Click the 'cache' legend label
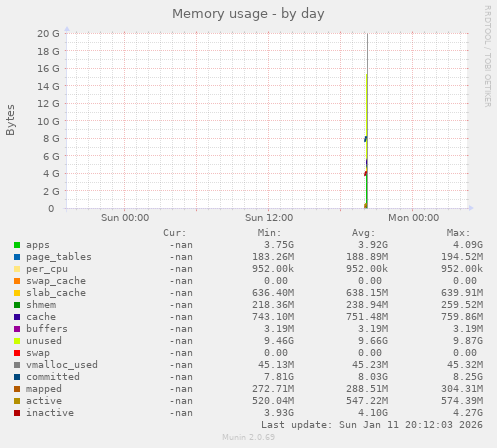The width and height of the screenshot is (497, 448). pyautogui.click(x=41, y=317)
